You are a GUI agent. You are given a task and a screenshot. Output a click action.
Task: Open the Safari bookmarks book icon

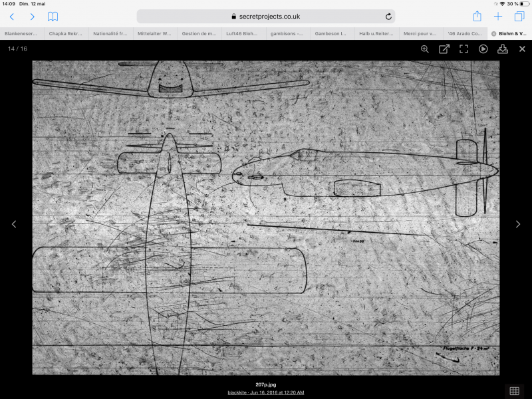(53, 17)
